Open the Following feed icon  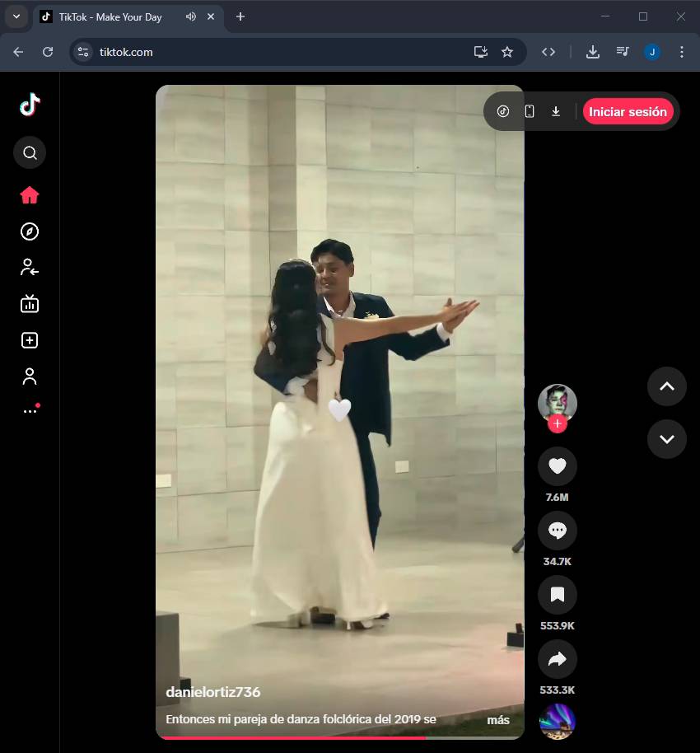[x=30, y=267]
